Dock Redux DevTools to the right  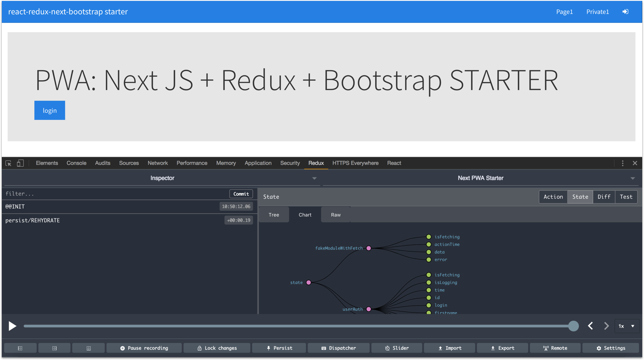click(x=54, y=348)
